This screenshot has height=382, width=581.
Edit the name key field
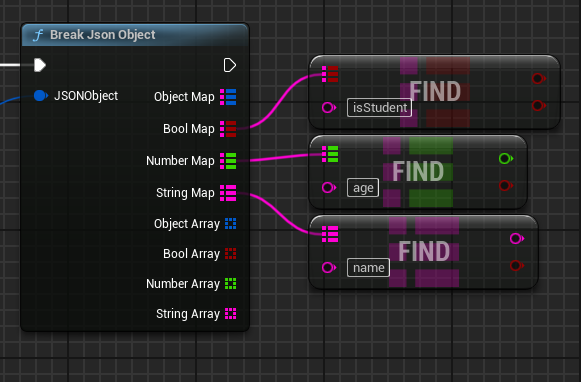point(368,268)
